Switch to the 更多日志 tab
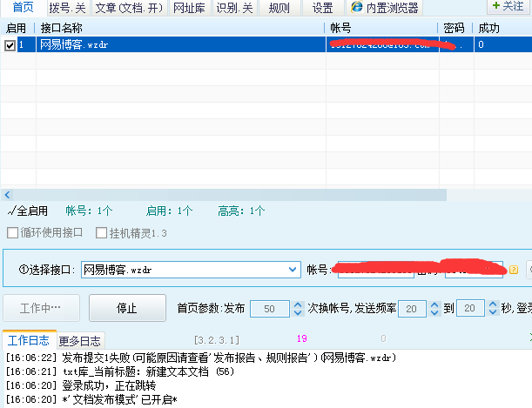 (80, 341)
